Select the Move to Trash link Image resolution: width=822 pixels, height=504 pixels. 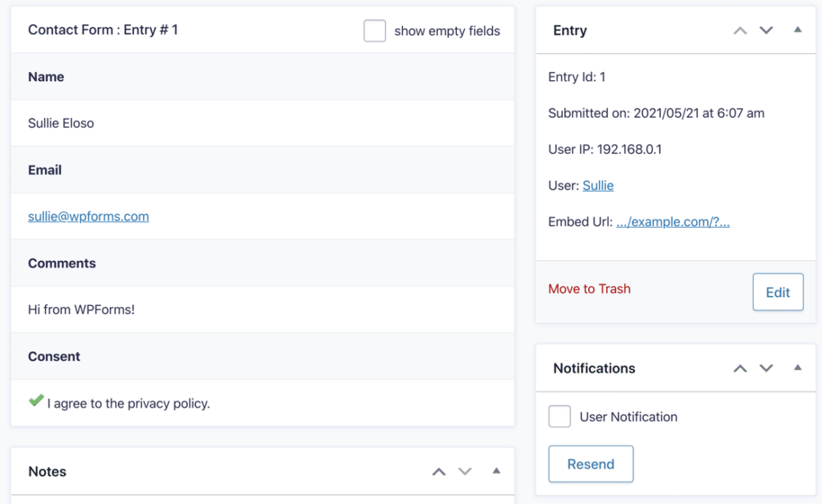[589, 288]
